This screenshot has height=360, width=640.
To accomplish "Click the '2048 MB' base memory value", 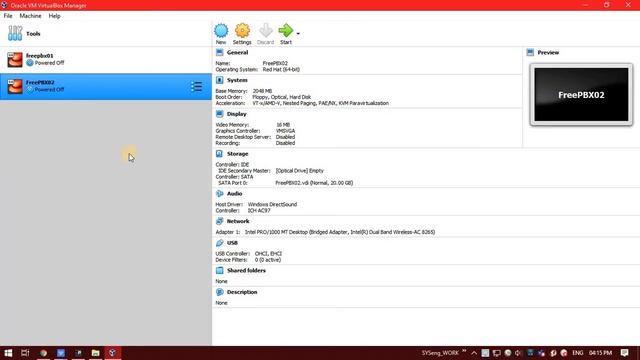I will pos(262,91).
